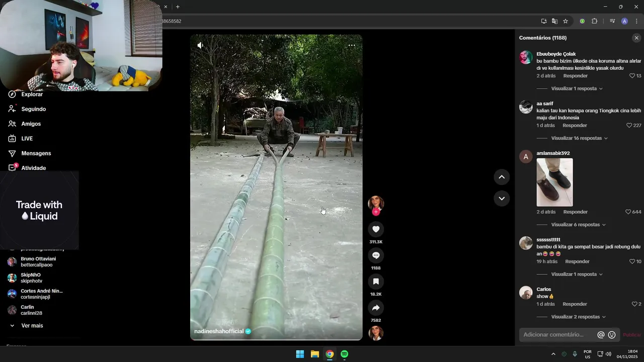This screenshot has width=644, height=362.
Task: Close the comments panel
Action: pos(636,38)
